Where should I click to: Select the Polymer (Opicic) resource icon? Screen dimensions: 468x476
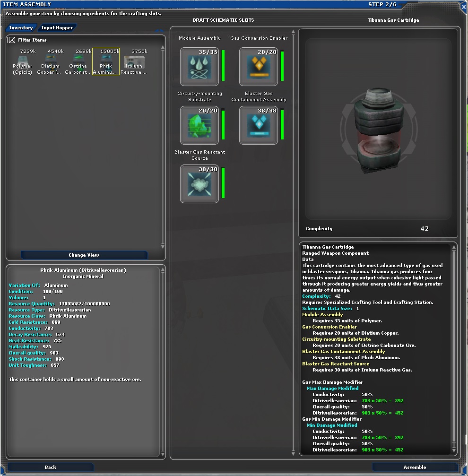click(23, 61)
